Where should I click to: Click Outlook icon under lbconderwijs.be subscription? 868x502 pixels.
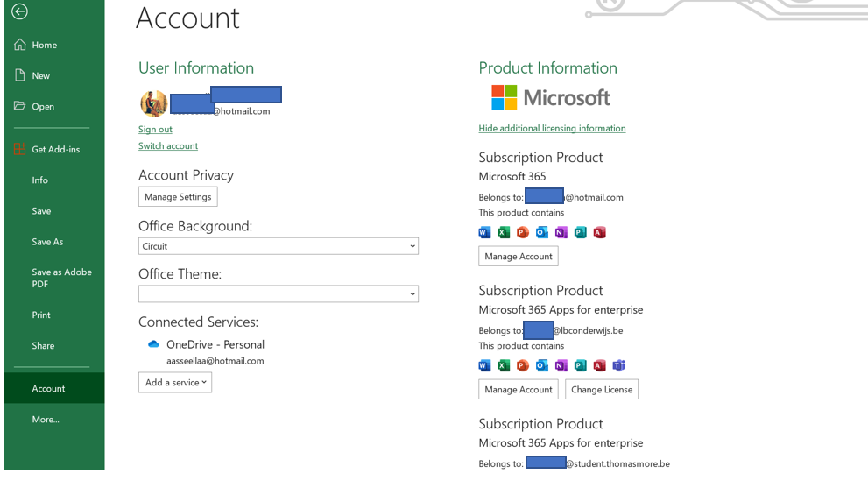click(x=542, y=365)
